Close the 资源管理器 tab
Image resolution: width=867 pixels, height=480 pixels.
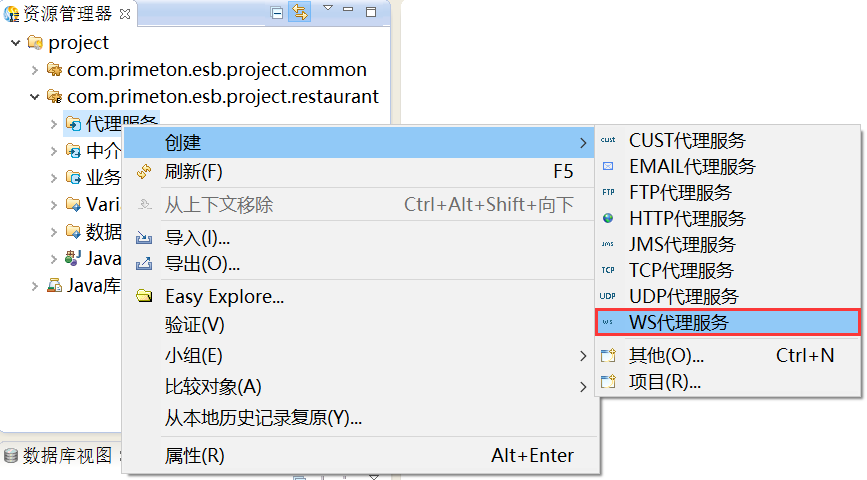point(125,14)
